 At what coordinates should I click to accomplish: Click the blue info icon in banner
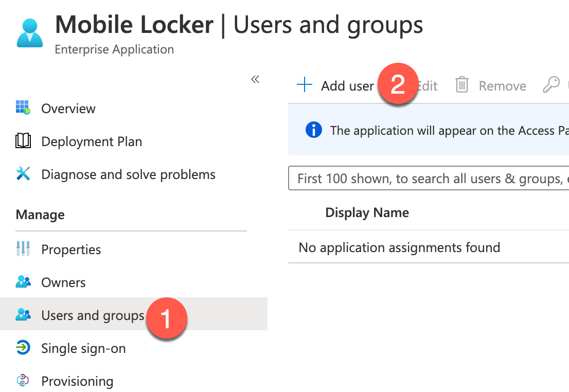coord(313,130)
